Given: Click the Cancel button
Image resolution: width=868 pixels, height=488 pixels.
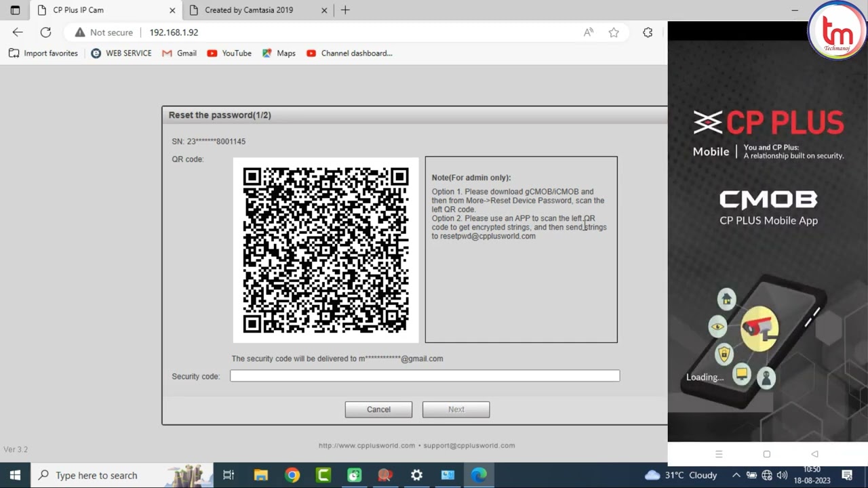Looking at the screenshot, I should [x=378, y=409].
